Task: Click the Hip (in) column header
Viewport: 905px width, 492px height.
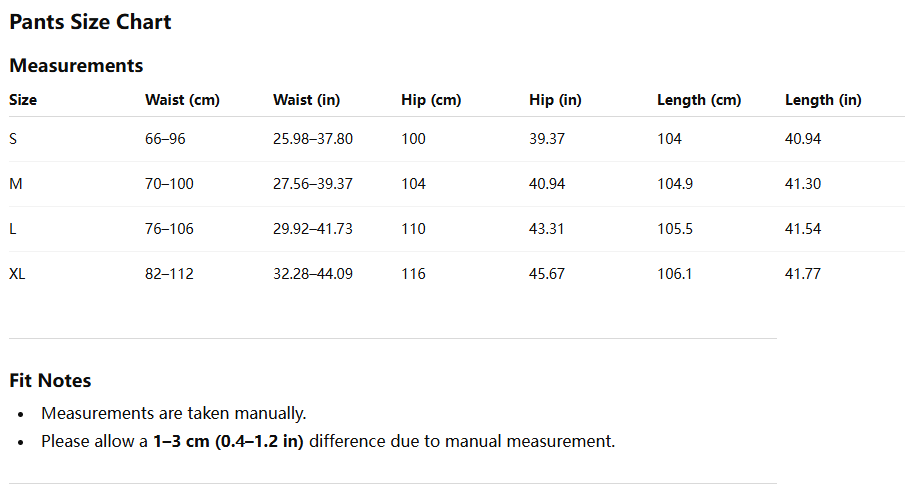Action: pyautogui.click(x=555, y=100)
